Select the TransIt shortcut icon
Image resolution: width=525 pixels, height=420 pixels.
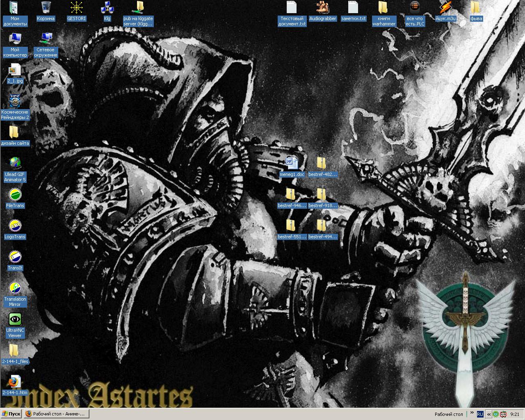click(15, 261)
